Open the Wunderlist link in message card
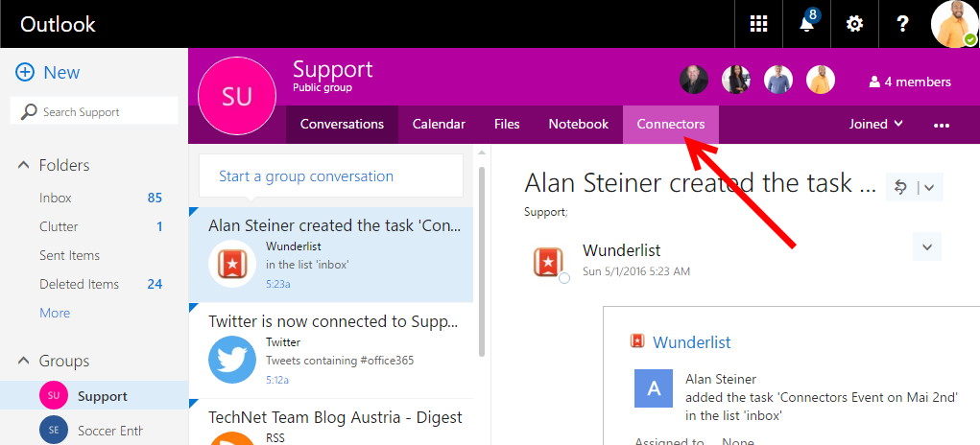Viewport: 980px width, 445px height. [x=691, y=342]
